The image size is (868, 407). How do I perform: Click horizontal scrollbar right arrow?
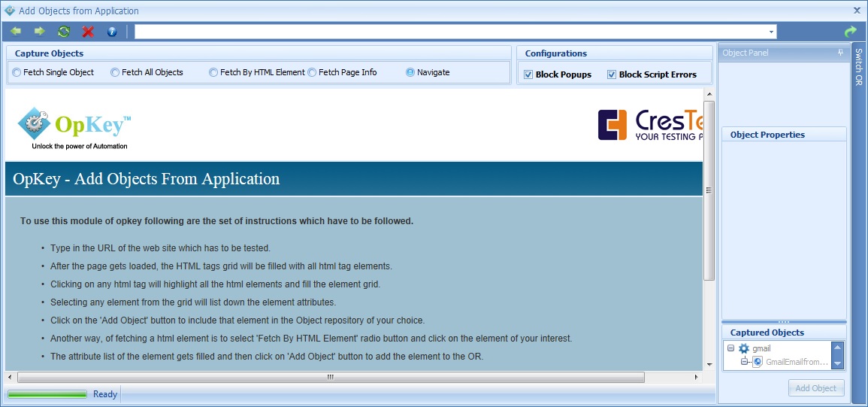(x=697, y=377)
